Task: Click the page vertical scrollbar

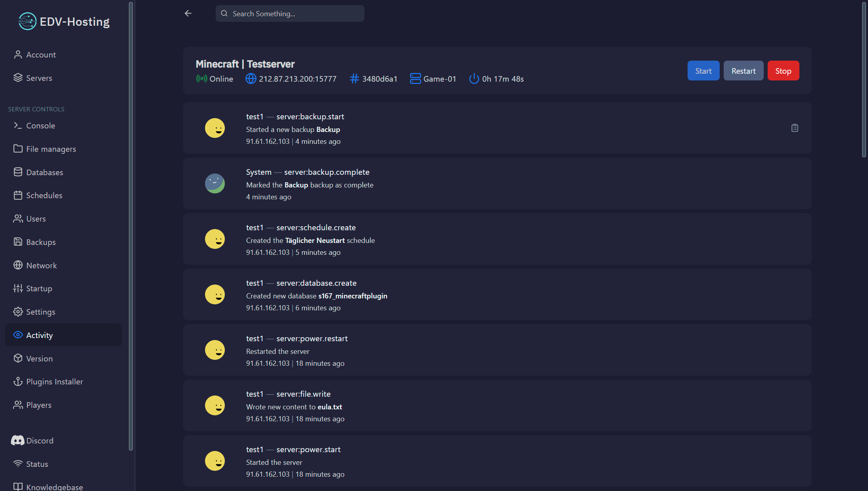Action: click(x=864, y=80)
